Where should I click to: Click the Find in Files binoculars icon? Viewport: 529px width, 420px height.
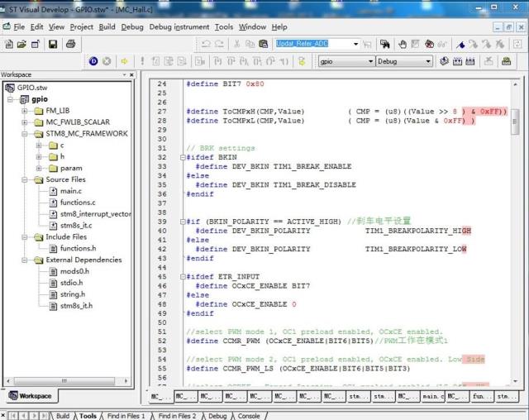click(x=384, y=44)
